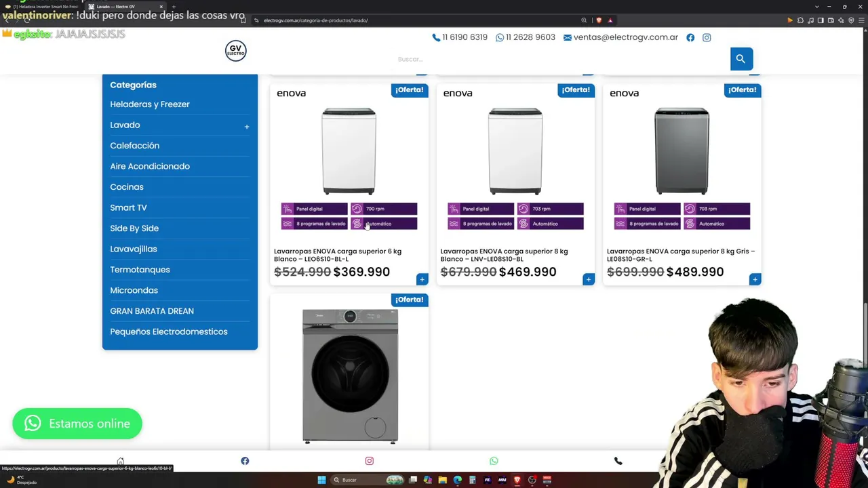Viewport: 868px width, 488px height.
Task: Open Heladeras y Freezer category
Action: pos(150,104)
